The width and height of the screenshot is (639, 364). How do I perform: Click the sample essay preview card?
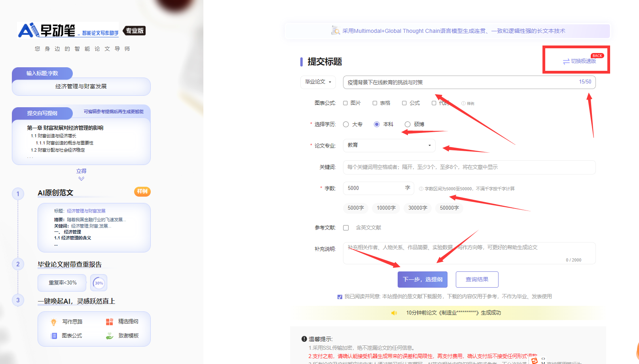tap(94, 228)
